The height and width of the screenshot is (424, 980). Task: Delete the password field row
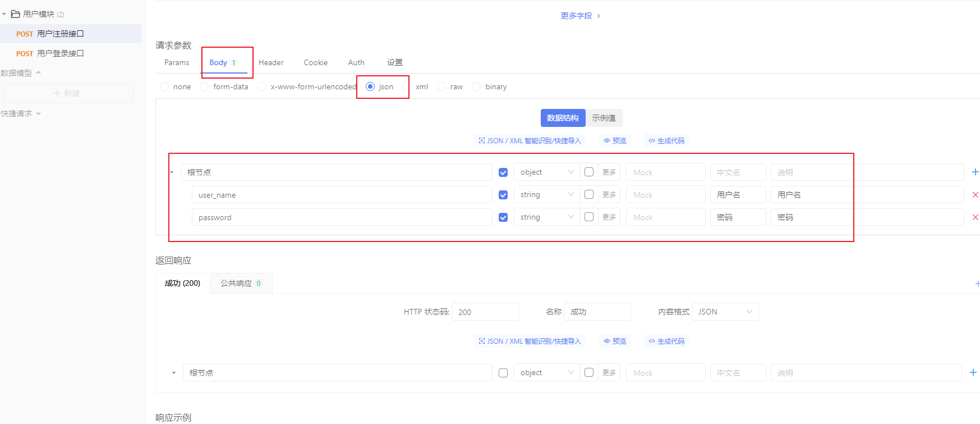pyautogui.click(x=975, y=217)
